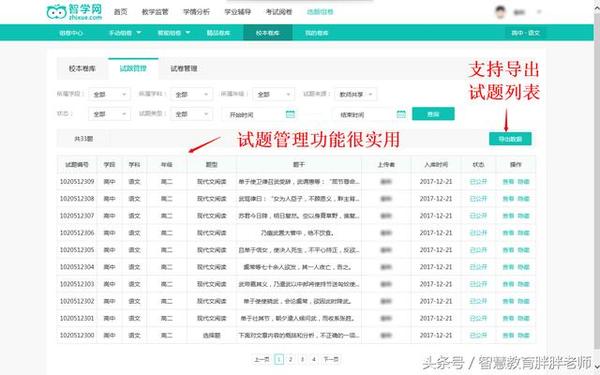Select page 1 in pagination

click(279, 359)
